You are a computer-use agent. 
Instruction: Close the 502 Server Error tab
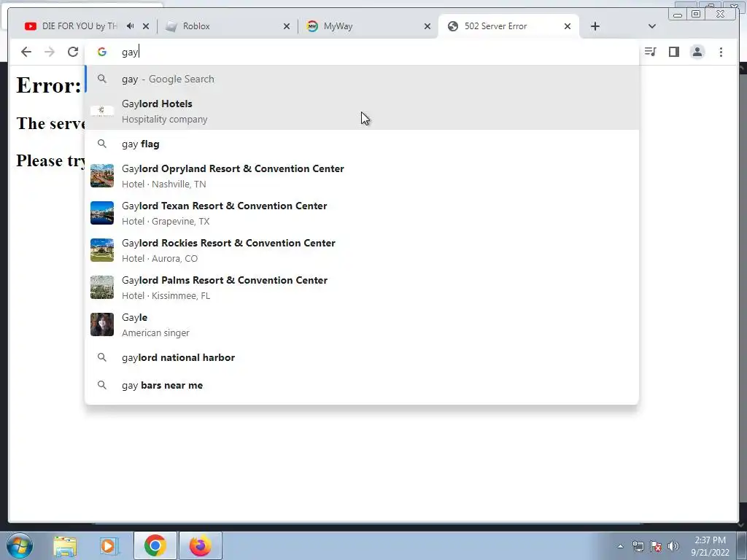point(568,26)
